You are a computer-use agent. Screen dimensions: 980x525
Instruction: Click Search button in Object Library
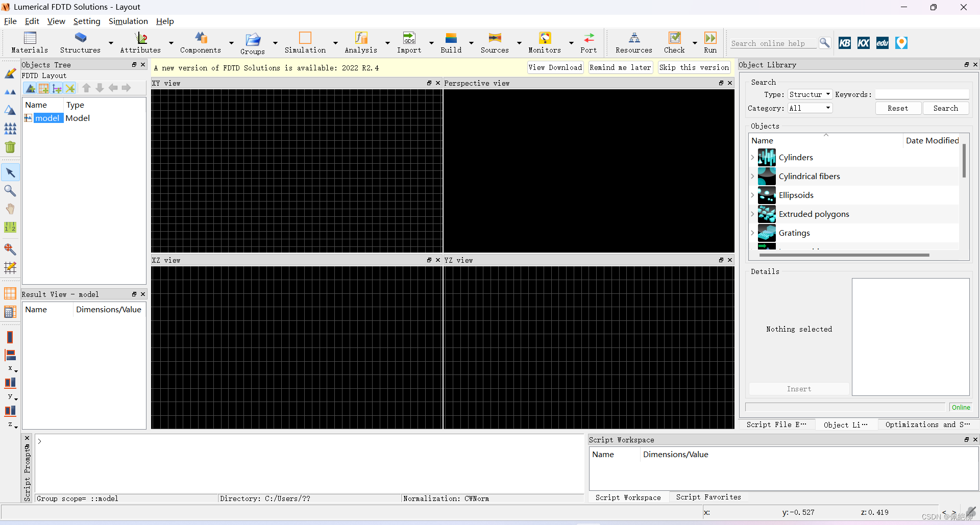[x=946, y=108]
